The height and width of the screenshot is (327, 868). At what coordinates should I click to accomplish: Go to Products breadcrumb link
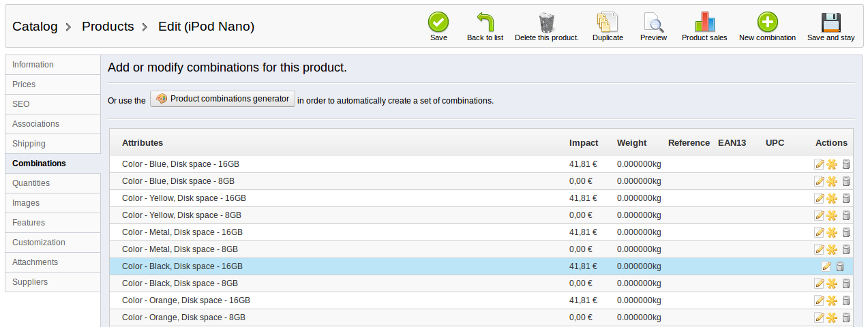coord(108,27)
